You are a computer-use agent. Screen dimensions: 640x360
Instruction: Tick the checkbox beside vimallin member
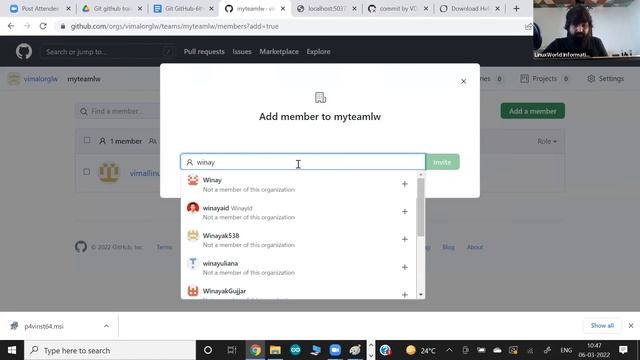(87, 172)
